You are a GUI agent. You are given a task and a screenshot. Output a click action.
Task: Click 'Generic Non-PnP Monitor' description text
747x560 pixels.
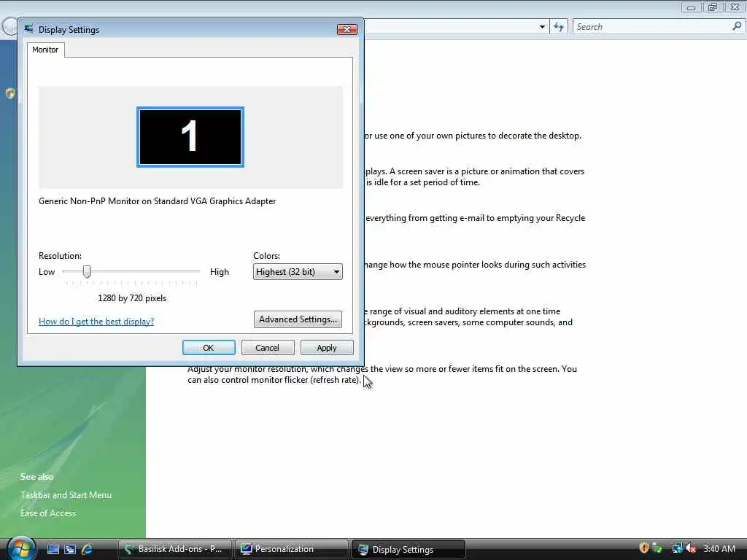(x=158, y=201)
